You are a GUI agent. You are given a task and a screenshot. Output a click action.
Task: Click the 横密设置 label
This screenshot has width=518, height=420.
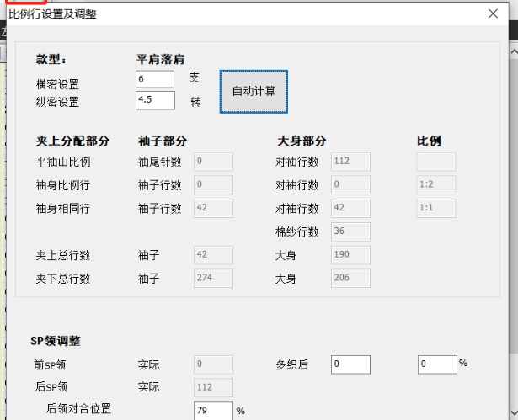click(57, 84)
